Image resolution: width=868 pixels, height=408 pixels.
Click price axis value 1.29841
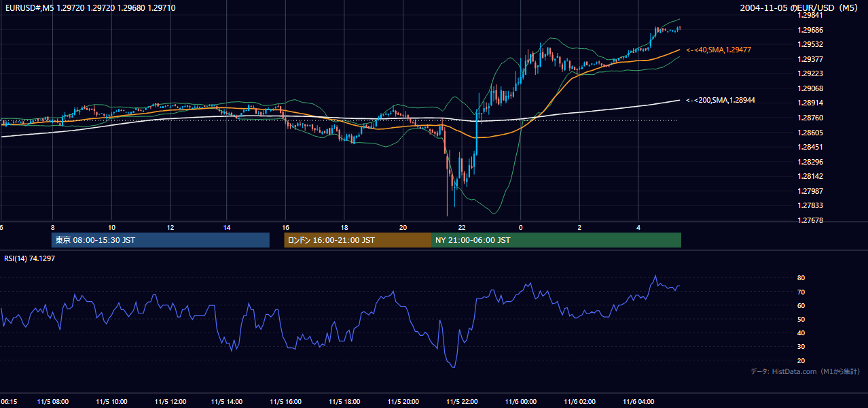click(x=812, y=15)
